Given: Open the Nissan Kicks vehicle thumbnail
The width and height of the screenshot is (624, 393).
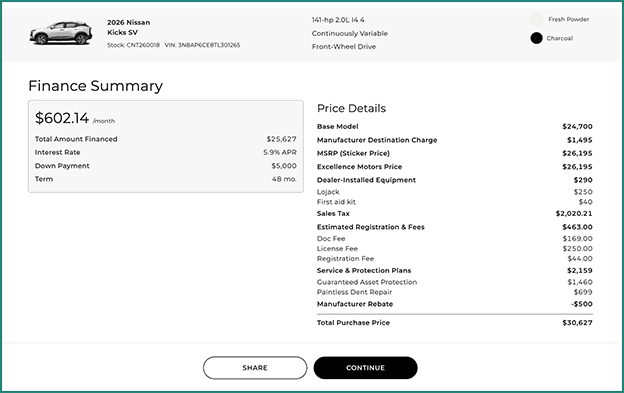Looking at the screenshot, I should click(61, 33).
